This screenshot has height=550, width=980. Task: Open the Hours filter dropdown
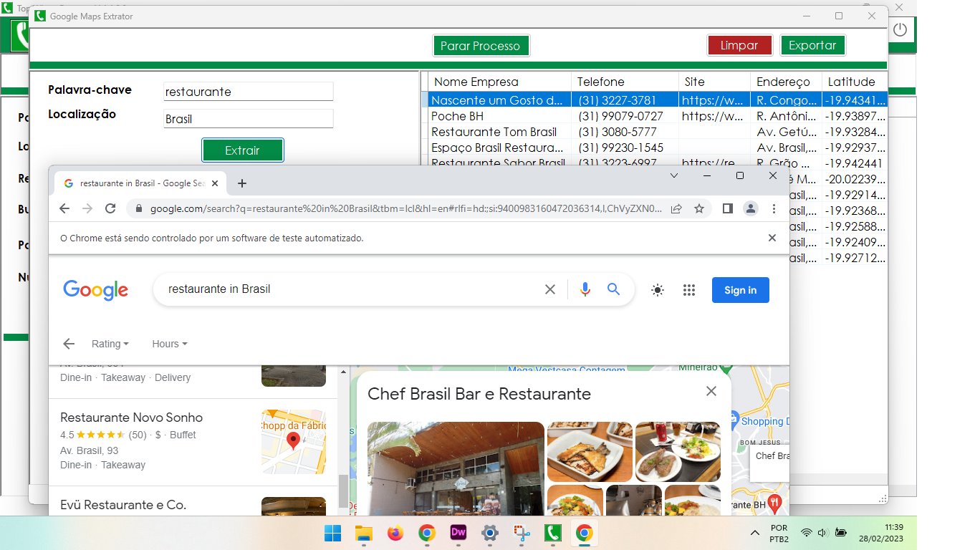point(170,344)
